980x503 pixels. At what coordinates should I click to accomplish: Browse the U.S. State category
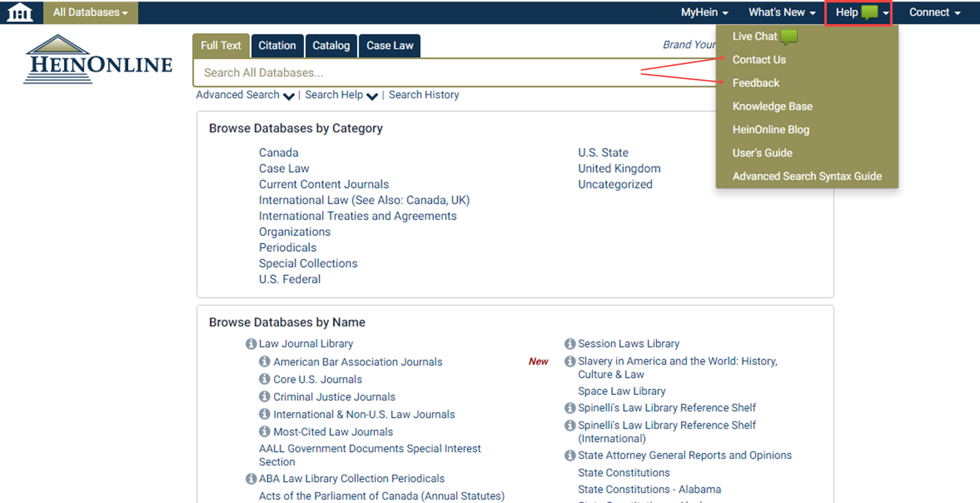(603, 153)
